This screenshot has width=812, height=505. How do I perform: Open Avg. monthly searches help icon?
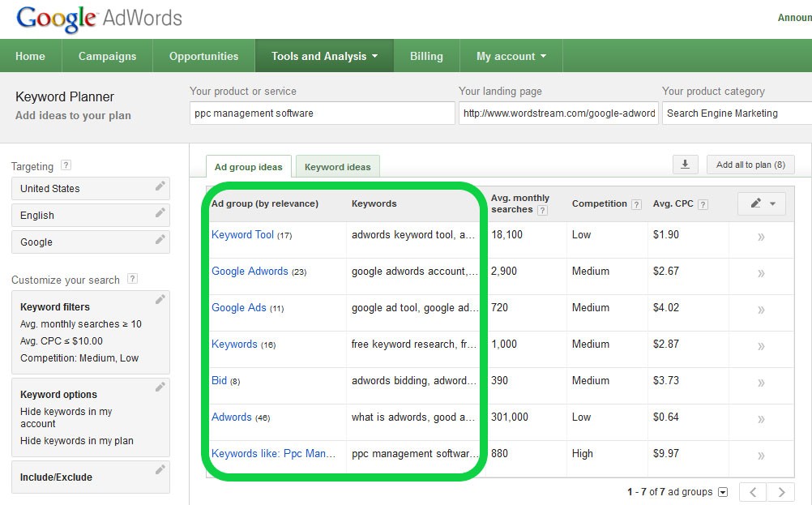(x=542, y=210)
